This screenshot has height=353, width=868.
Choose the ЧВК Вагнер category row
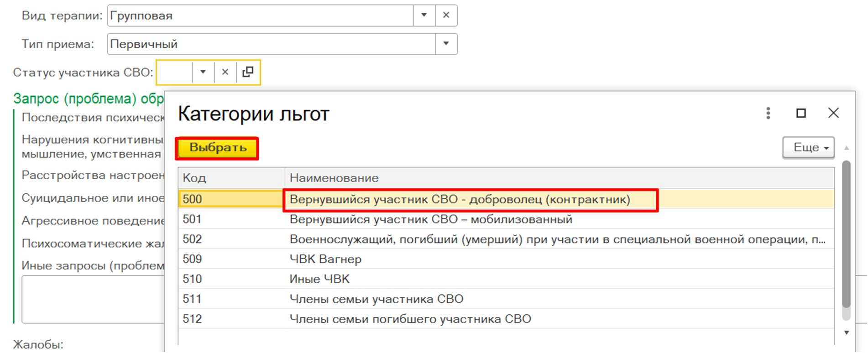[x=325, y=259]
